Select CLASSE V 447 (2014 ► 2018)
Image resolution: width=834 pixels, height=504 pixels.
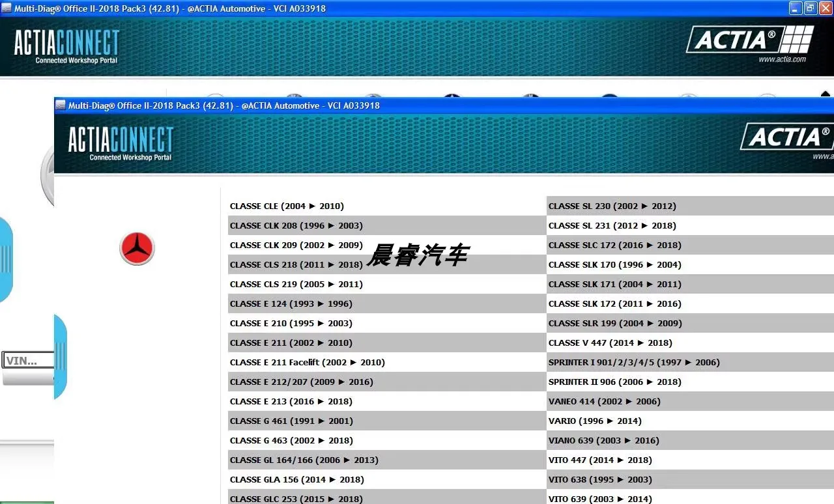[690, 343]
